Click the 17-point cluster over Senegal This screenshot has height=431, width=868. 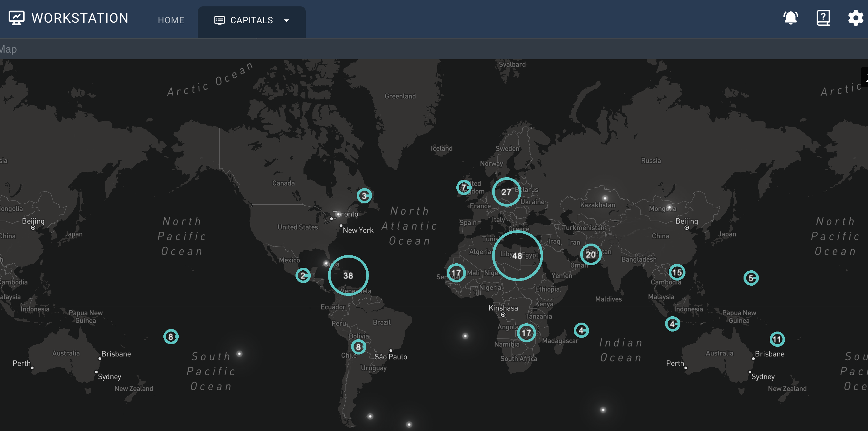456,273
